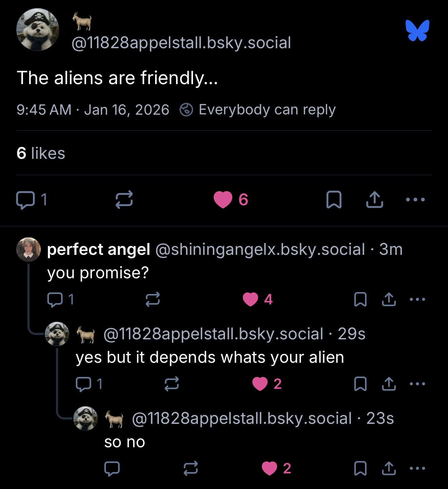This screenshot has height=489, width=448.
Task: Reply to the "so no" comment
Action: [112, 468]
